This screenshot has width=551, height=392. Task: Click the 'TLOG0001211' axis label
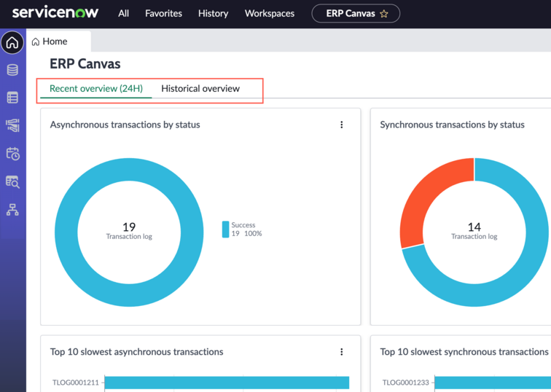76,383
